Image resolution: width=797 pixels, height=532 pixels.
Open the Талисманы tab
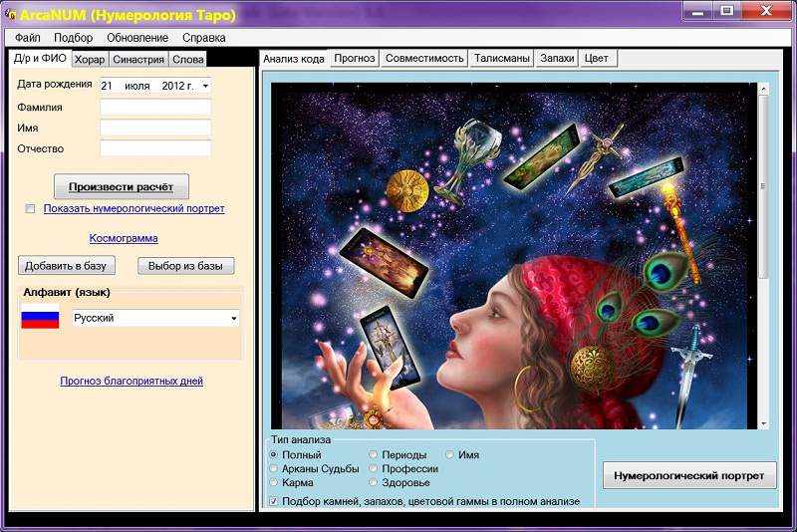coord(502,58)
